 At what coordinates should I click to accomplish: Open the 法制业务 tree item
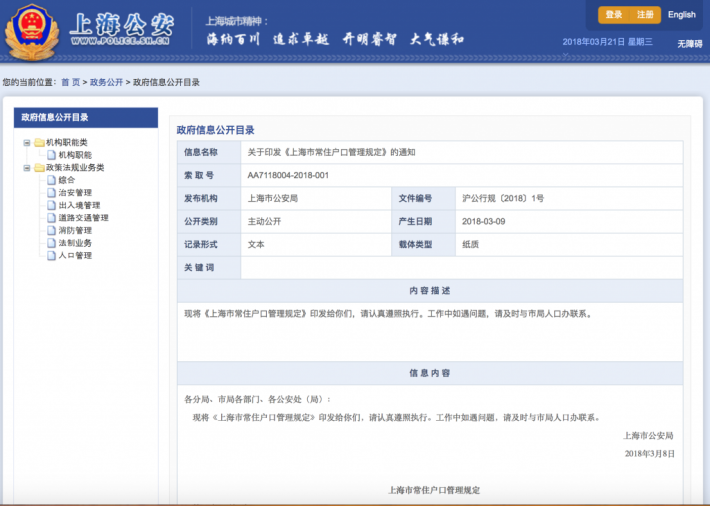[x=75, y=243]
